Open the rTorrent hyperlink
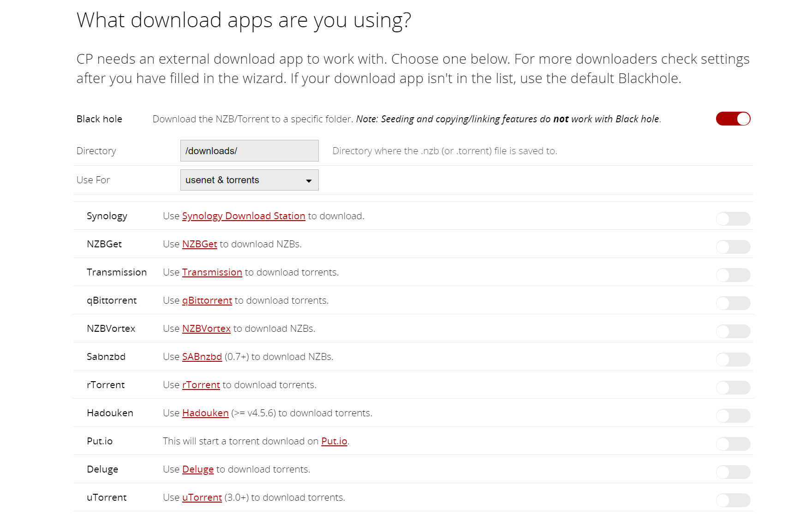The height and width of the screenshot is (521, 812). click(201, 385)
